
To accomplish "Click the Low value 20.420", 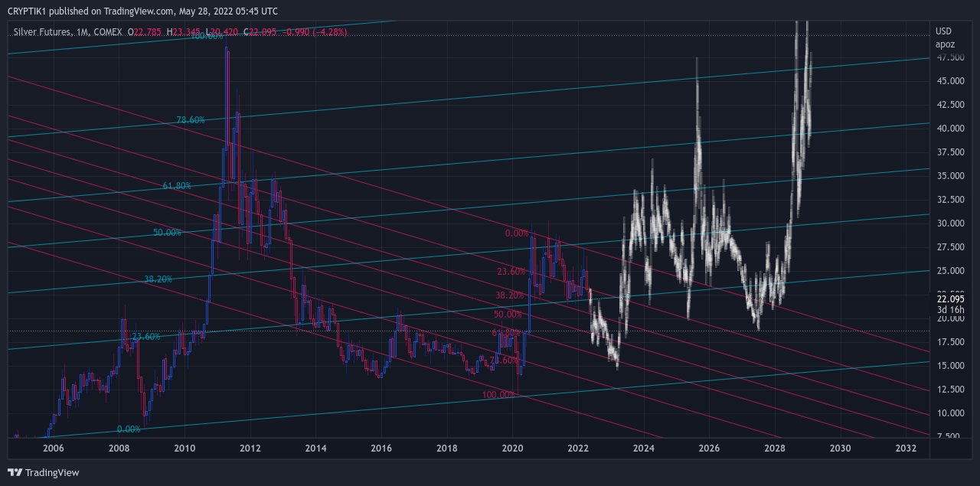I will pyautogui.click(x=224, y=32).
